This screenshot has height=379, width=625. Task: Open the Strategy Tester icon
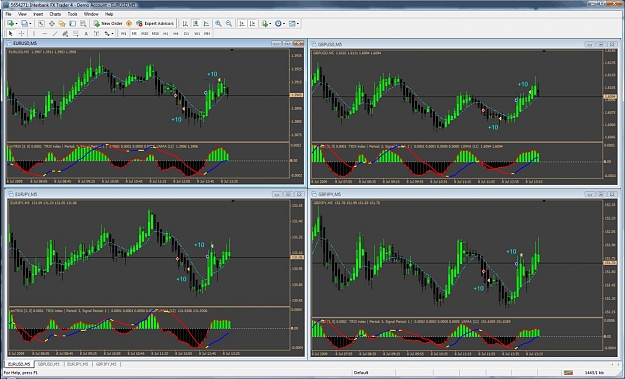coord(83,24)
